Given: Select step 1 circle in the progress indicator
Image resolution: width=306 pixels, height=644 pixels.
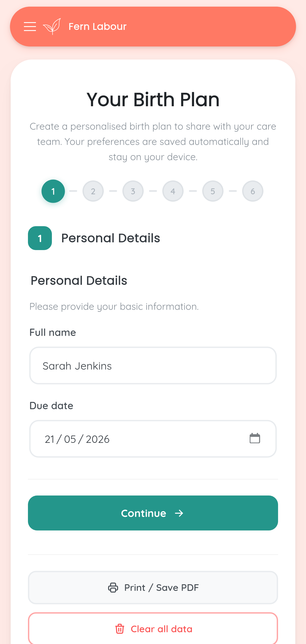Looking at the screenshot, I should [53, 191].
